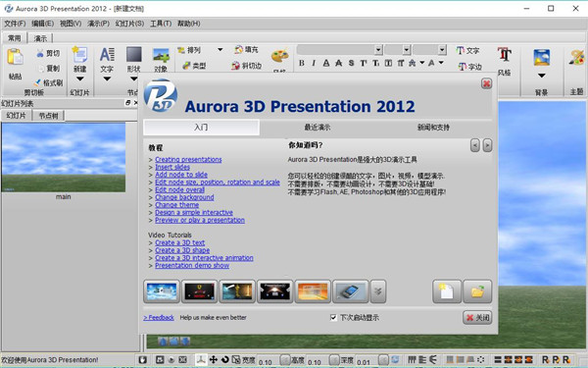Open the second font combo box dropdown
This screenshot has width=588, height=368.
point(407,50)
